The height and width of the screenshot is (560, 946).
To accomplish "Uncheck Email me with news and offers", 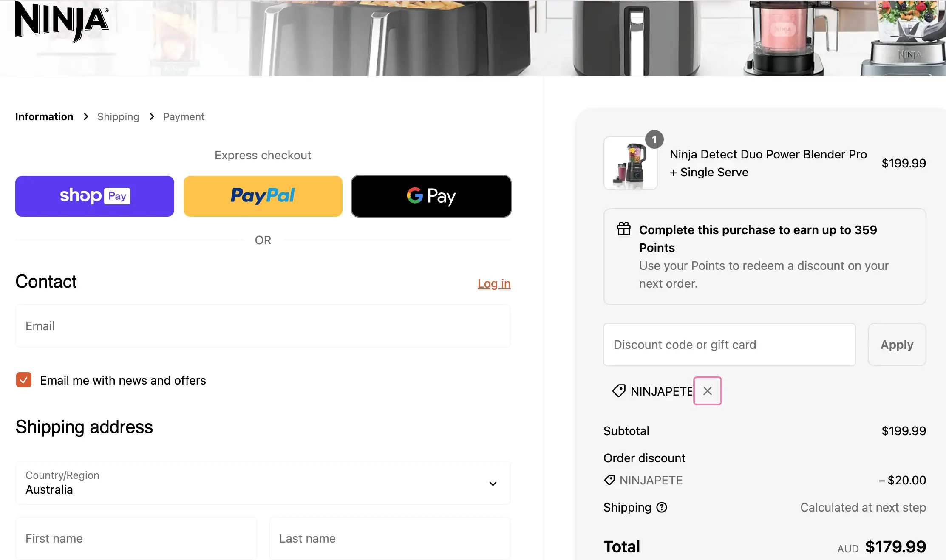I will 24,380.
